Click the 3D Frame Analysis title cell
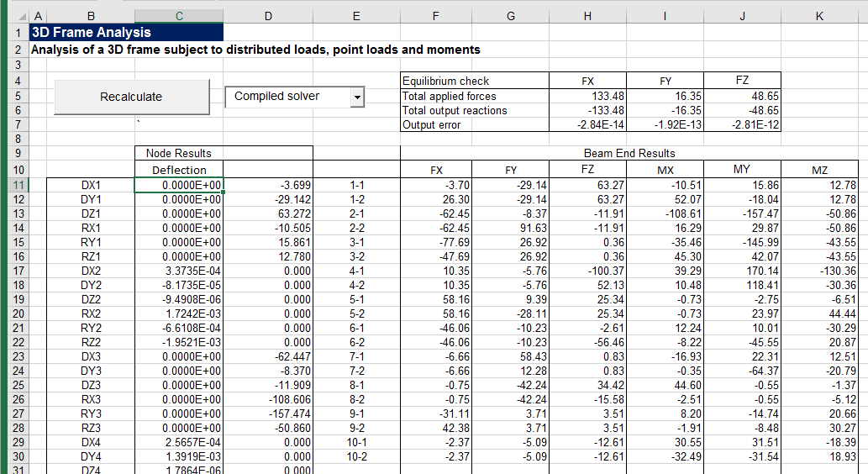Viewport: 868px width, 474px height. (126, 32)
